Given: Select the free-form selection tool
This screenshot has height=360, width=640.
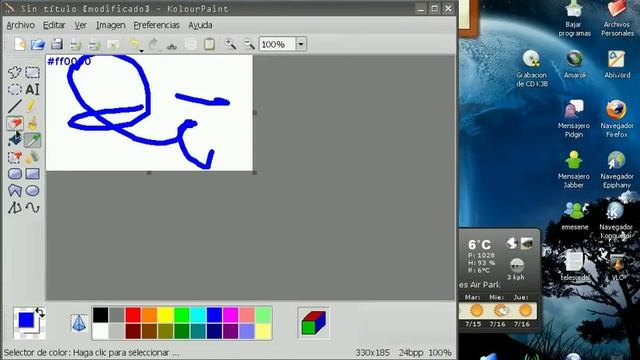Looking at the screenshot, I should [15, 72].
